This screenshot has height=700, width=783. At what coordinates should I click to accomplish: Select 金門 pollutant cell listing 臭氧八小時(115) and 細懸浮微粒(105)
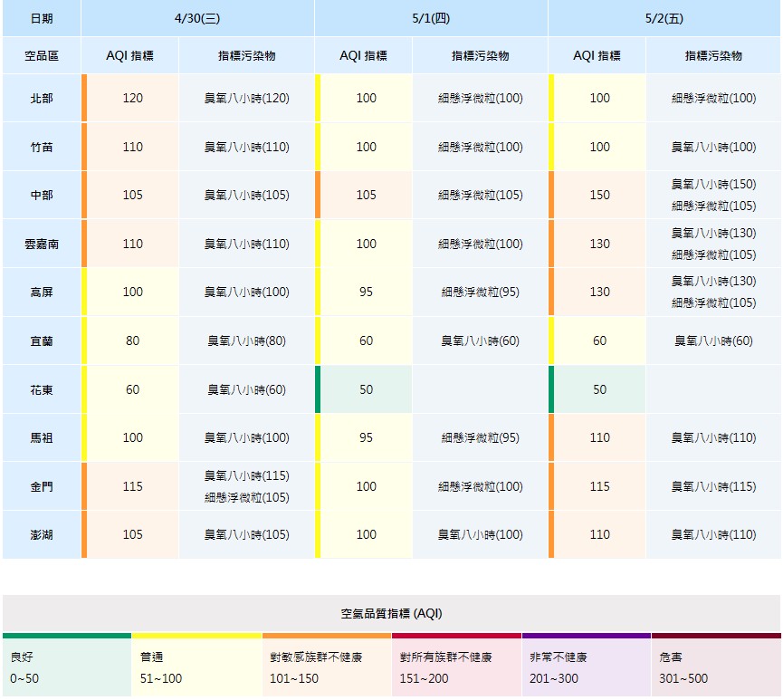pyautogui.click(x=246, y=486)
